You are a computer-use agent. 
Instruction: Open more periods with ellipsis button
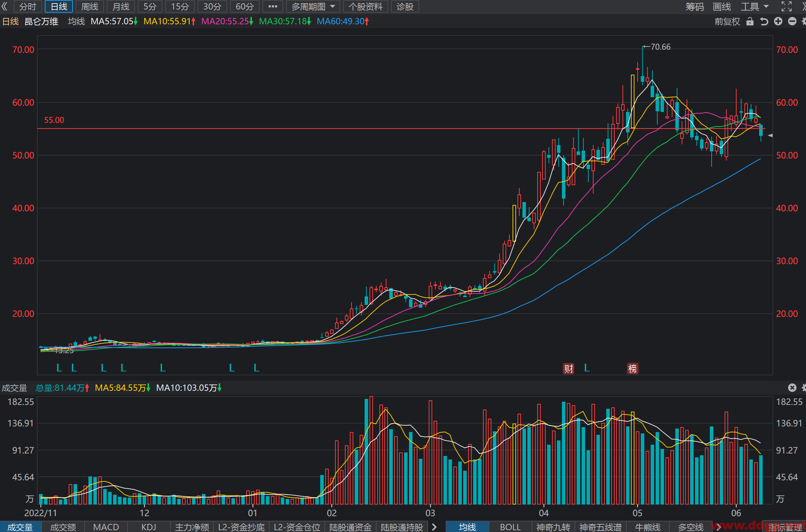pos(273,6)
